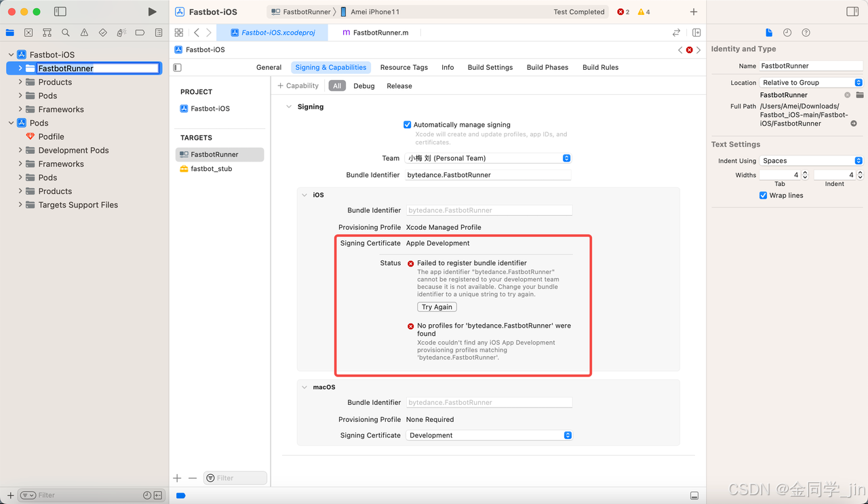
Task: Expand Targets Support Files folder
Action: 20,205
